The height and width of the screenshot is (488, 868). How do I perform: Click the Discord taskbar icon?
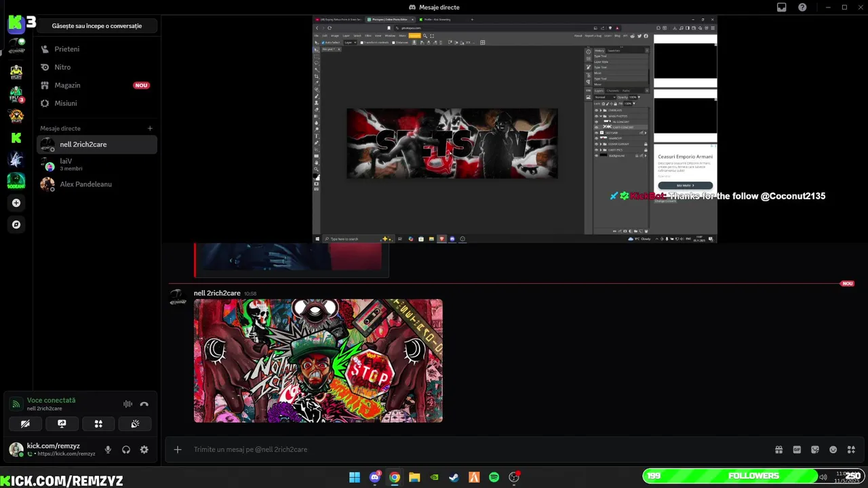click(375, 477)
